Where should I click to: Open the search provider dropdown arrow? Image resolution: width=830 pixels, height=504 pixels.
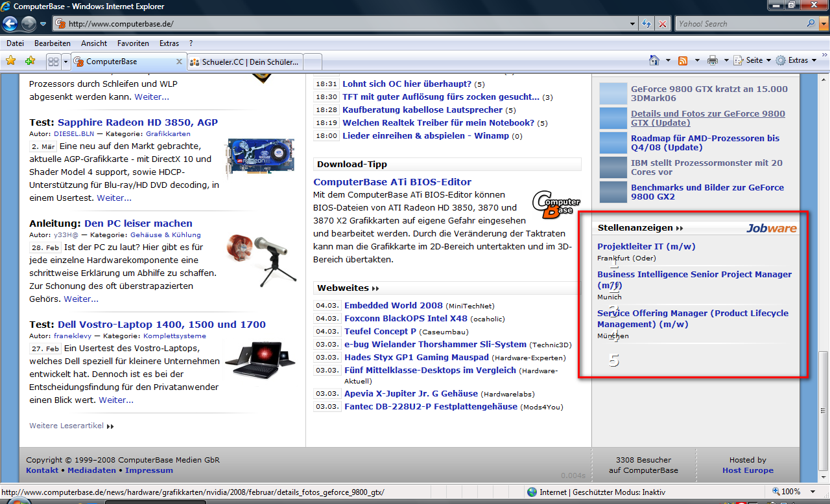[824, 24]
